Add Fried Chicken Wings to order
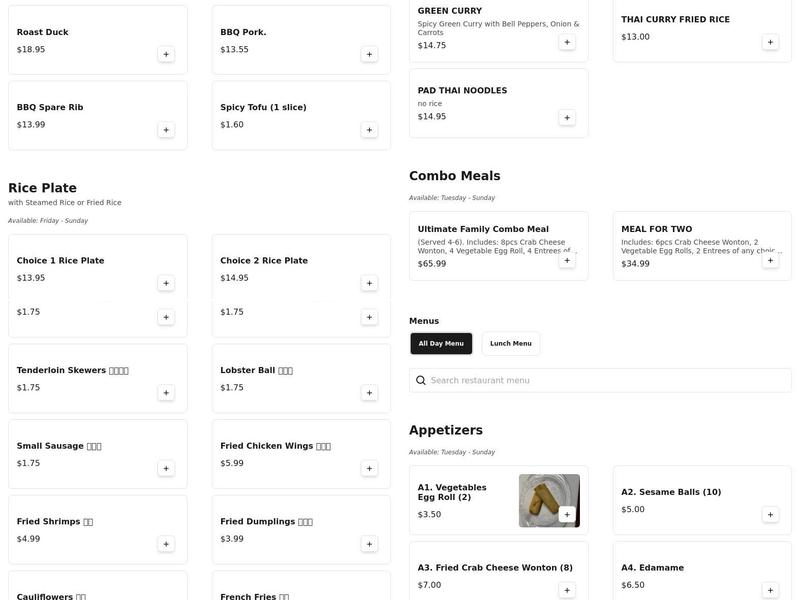800x600 pixels. [369, 468]
